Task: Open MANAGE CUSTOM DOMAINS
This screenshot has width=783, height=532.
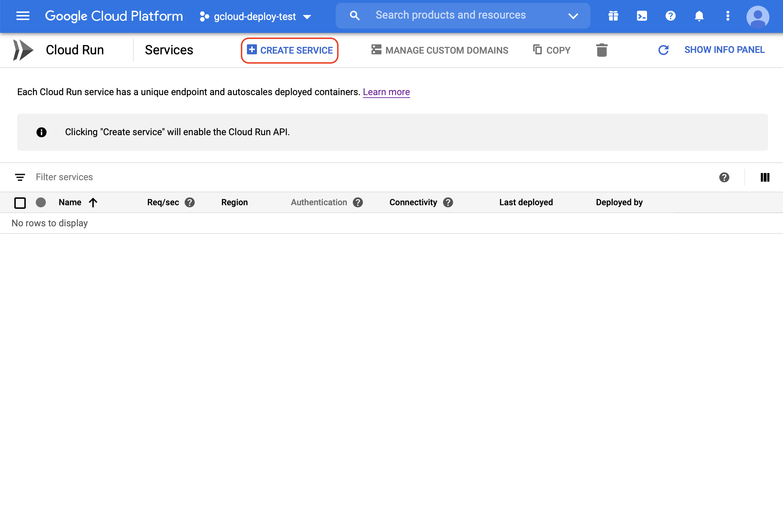Action: (x=440, y=50)
